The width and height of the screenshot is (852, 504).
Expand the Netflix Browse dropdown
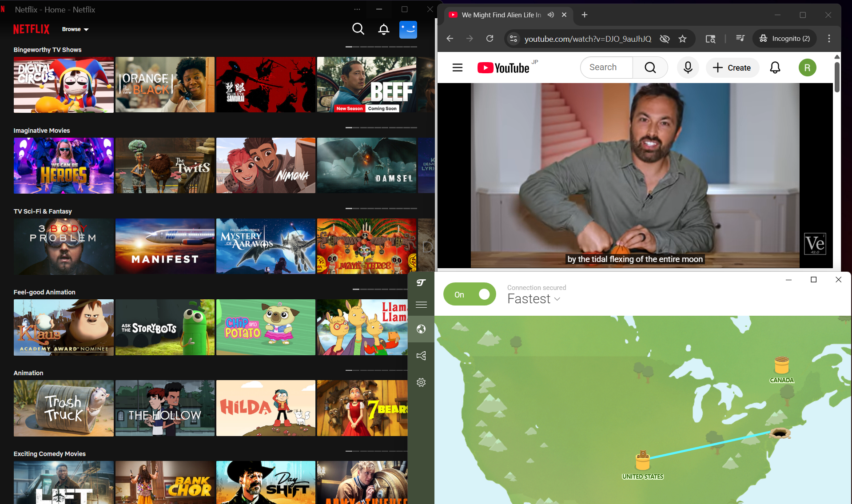point(75,29)
